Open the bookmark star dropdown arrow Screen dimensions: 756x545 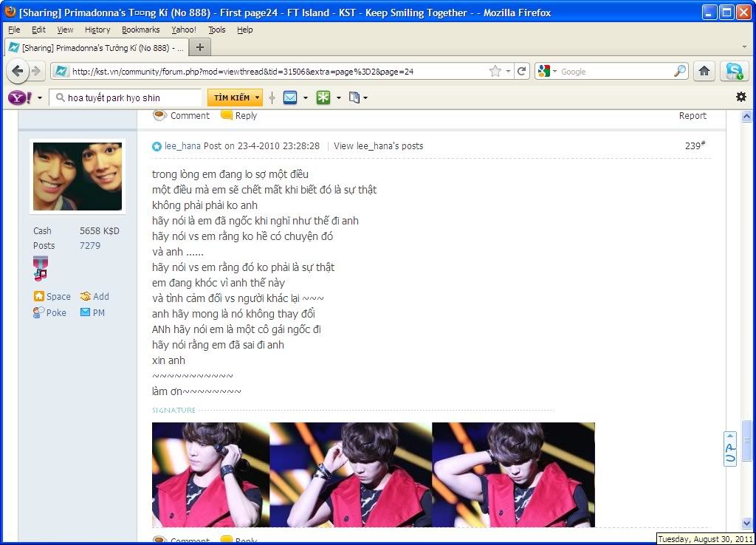[x=508, y=72]
